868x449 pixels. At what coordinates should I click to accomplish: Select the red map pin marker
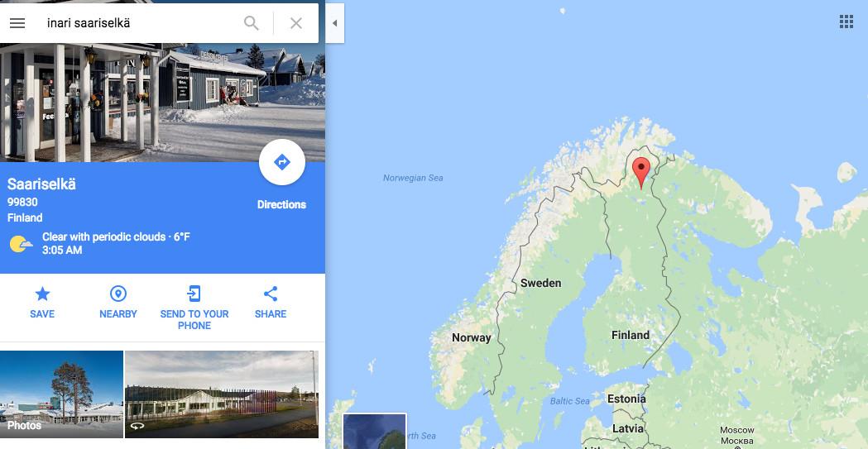click(x=641, y=173)
